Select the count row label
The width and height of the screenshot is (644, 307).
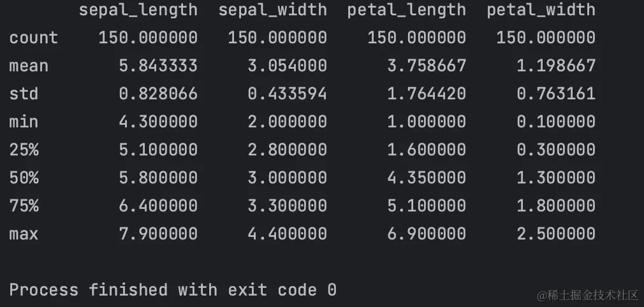tap(33, 38)
